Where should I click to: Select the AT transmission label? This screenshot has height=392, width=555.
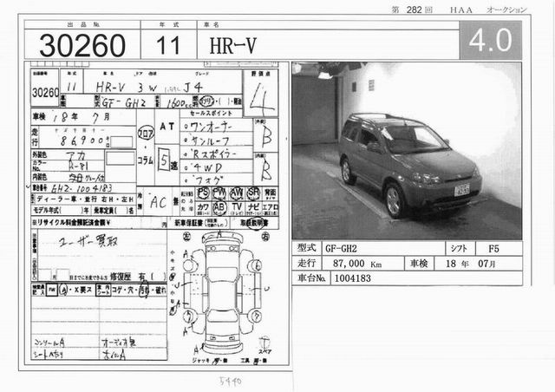click(167, 126)
